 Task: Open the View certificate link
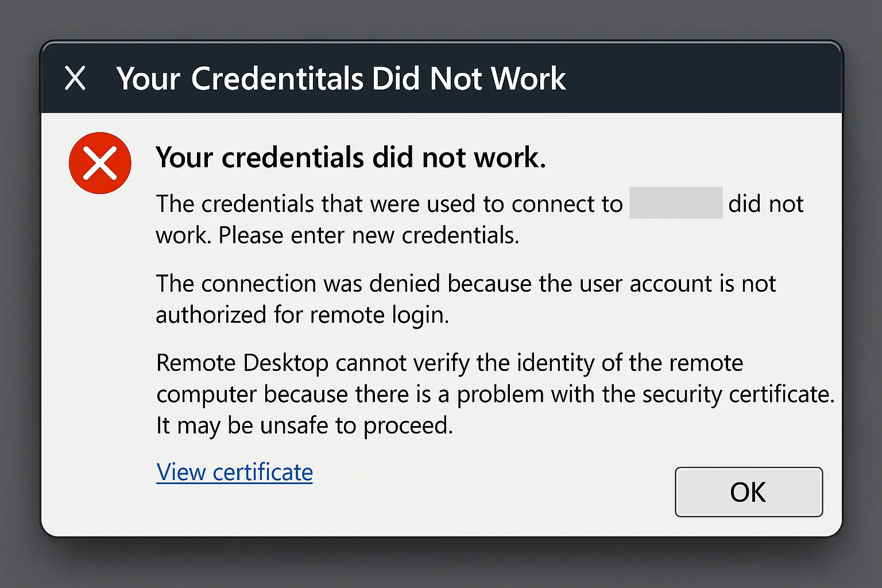pyautogui.click(x=234, y=472)
